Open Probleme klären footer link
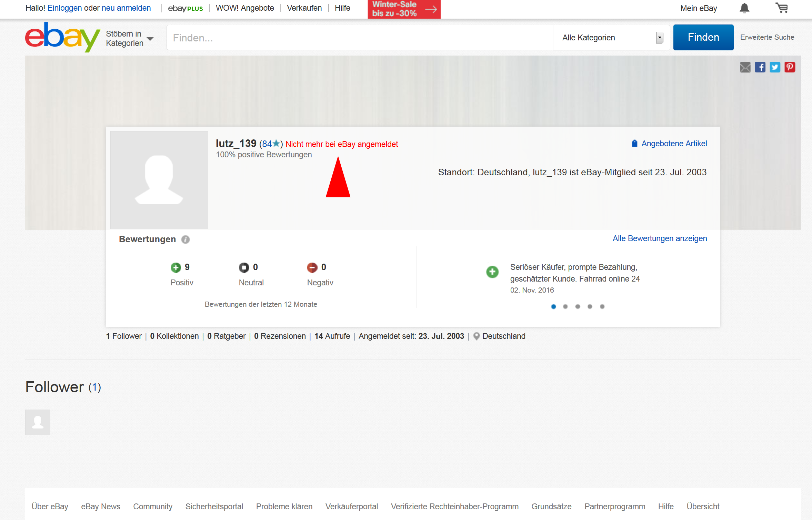812x520 pixels. pyautogui.click(x=284, y=507)
